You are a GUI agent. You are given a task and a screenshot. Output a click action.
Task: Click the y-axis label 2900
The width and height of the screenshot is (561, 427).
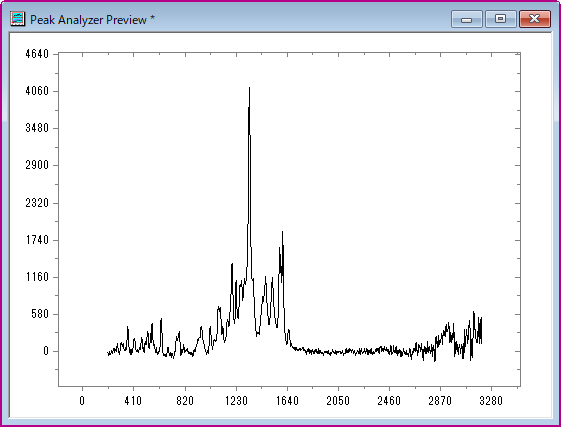(37, 165)
